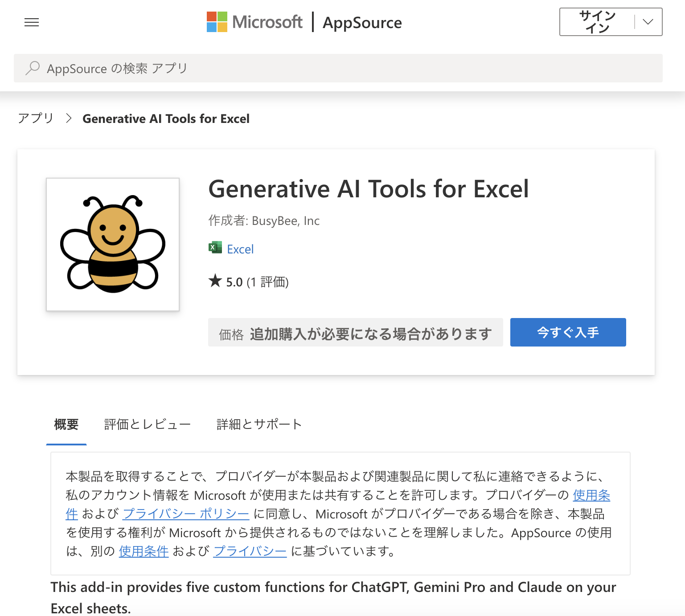The image size is (685, 616).
Task: Click the star rating icon
Action: click(x=215, y=281)
